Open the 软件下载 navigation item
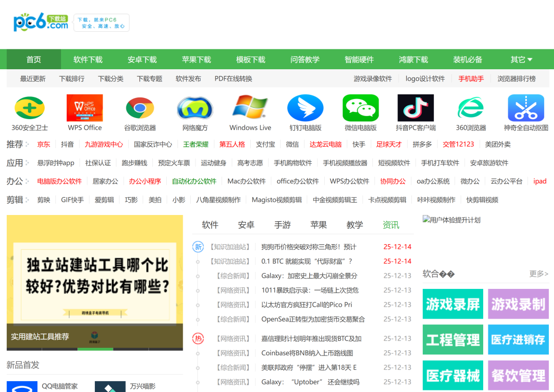 tap(88, 60)
